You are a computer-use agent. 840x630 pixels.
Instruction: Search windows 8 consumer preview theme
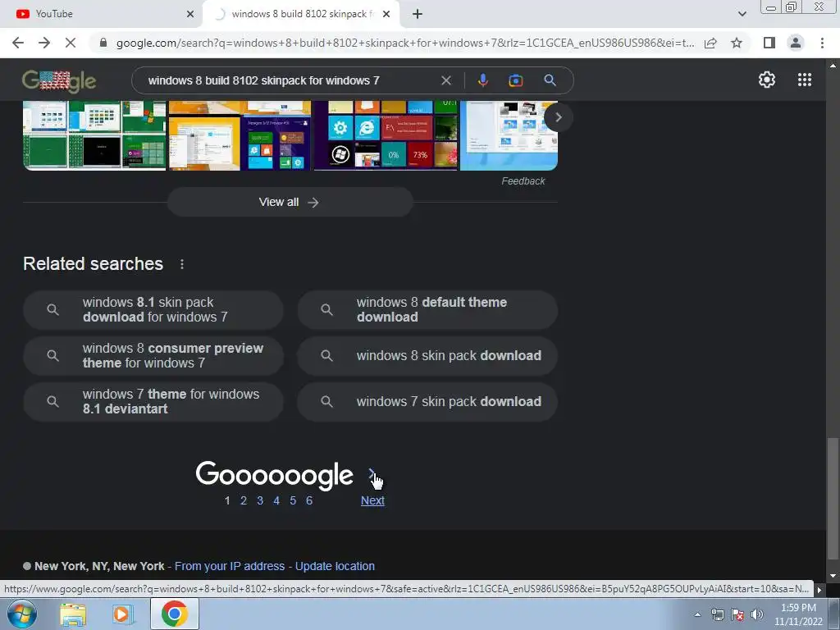coord(153,356)
